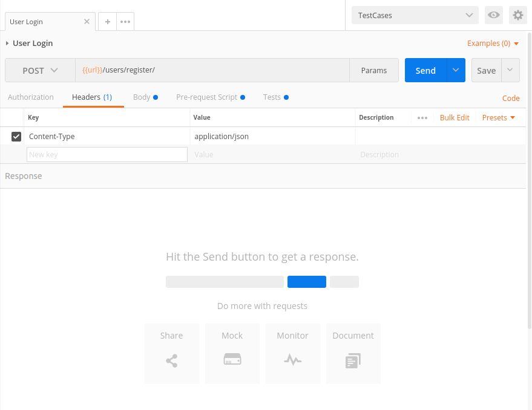
Task: Select the Headers (1) tab
Action: pos(92,97)
